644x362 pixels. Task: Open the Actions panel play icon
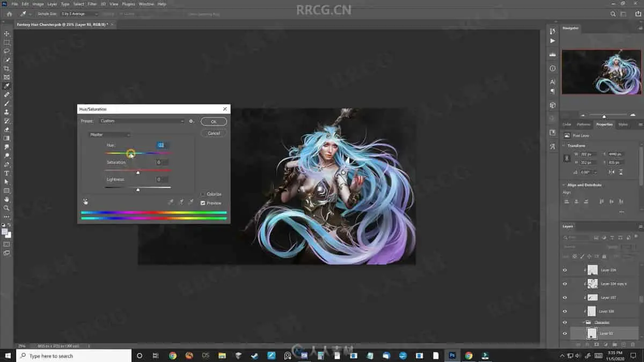tap(553, 41)
